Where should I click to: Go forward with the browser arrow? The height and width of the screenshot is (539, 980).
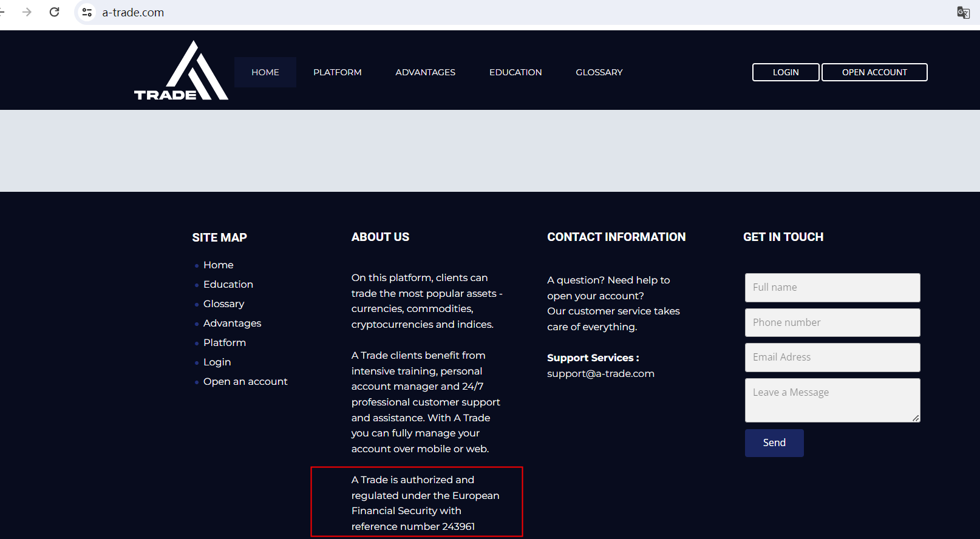(27, 12)
